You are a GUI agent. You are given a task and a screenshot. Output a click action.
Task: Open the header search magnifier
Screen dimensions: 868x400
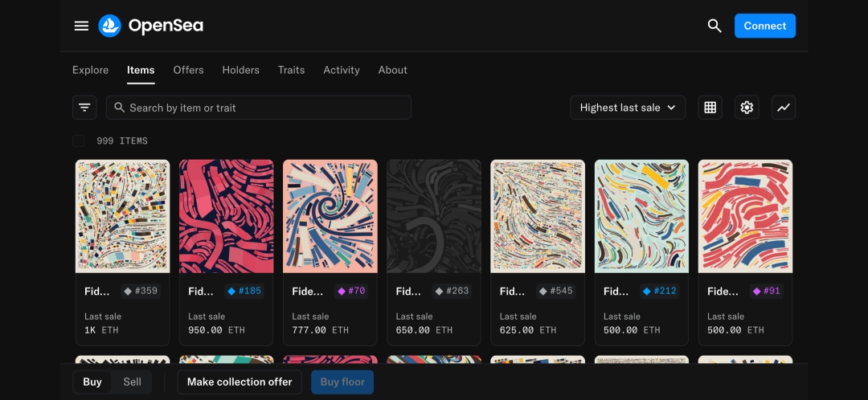click(x=714, y=26)
